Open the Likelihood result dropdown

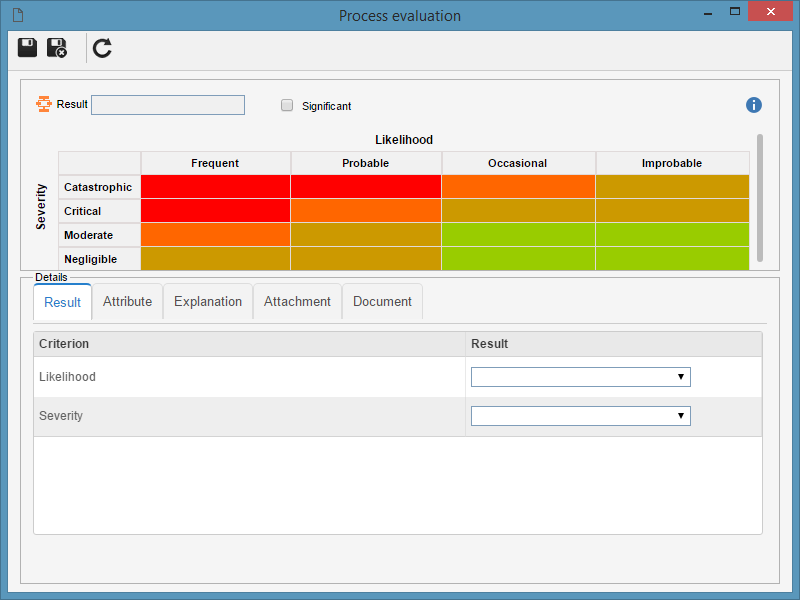point(581,377)
